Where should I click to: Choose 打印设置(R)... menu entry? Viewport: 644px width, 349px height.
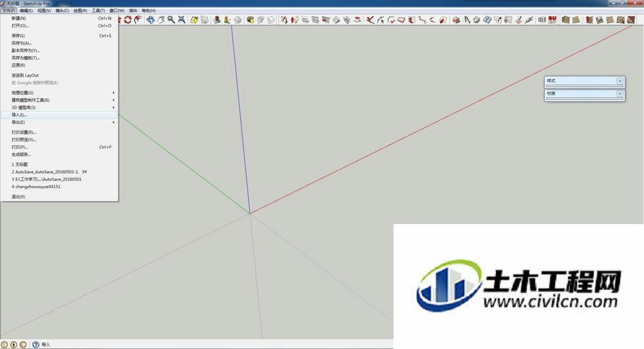click(x=59, y=132)
